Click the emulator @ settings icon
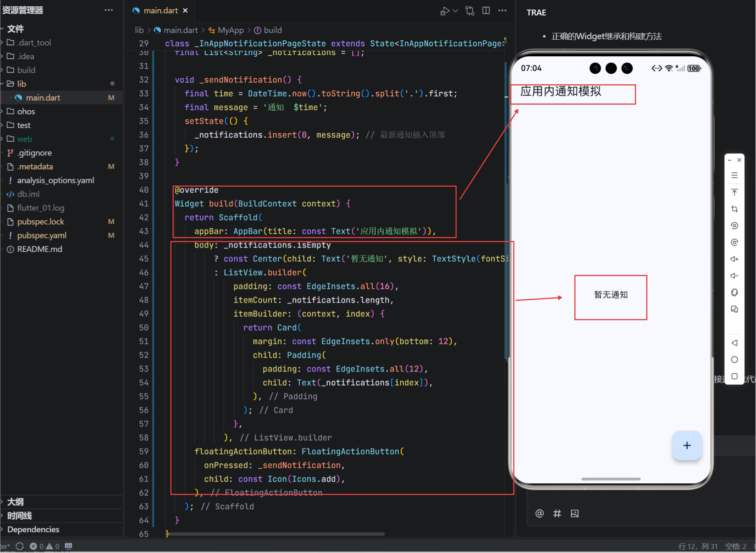The width and height of the screenshot is (756, 553). 734,242
